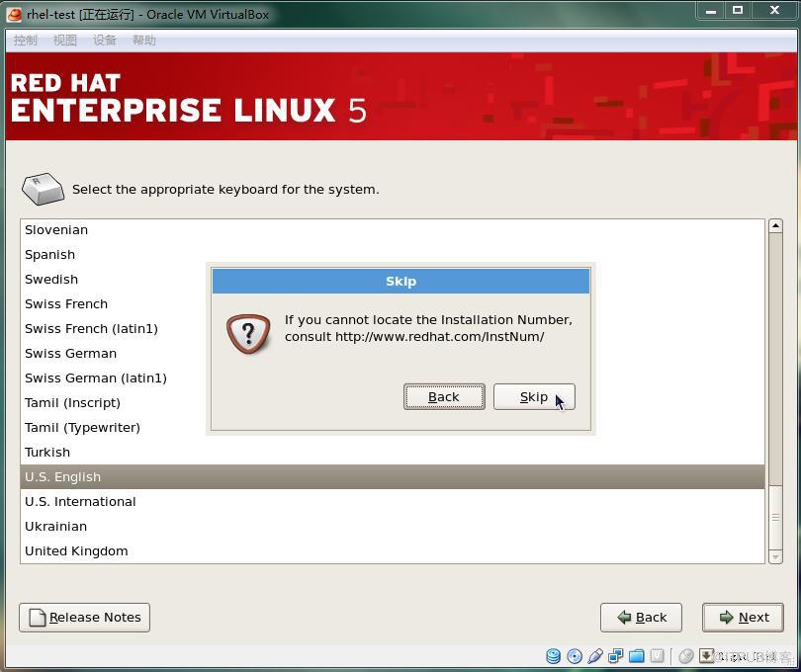The image size is (801, 672).
Task: Click the Next button
Action: 744,618
